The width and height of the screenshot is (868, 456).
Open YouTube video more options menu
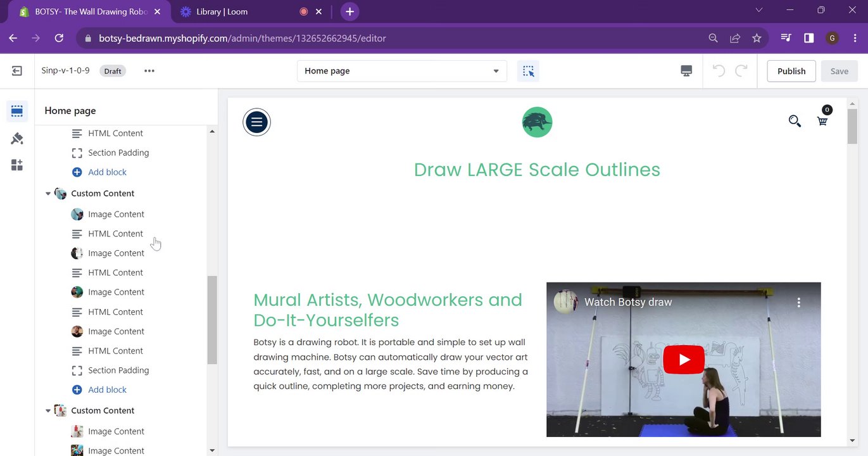coord(799,302)
